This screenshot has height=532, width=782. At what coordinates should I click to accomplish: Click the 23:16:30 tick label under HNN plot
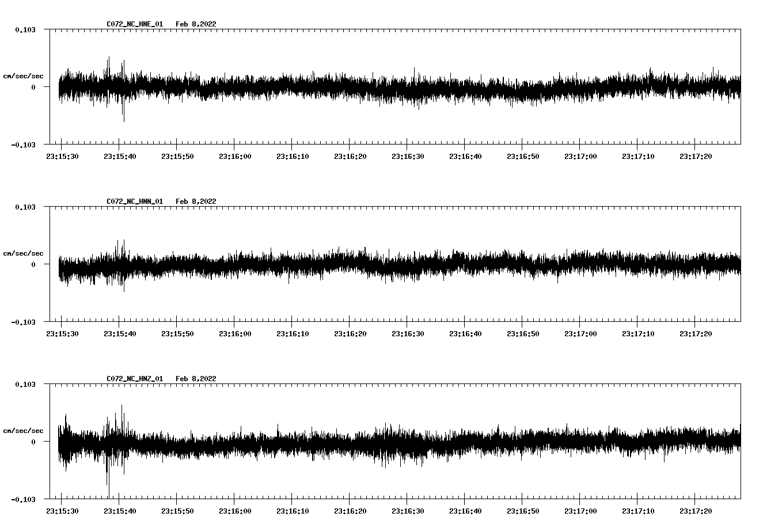408,334
